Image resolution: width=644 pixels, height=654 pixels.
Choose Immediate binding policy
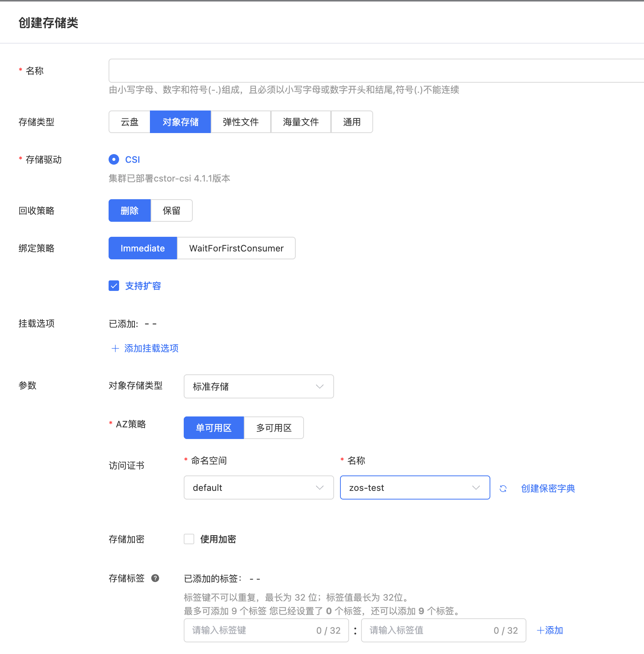(143, 248)
